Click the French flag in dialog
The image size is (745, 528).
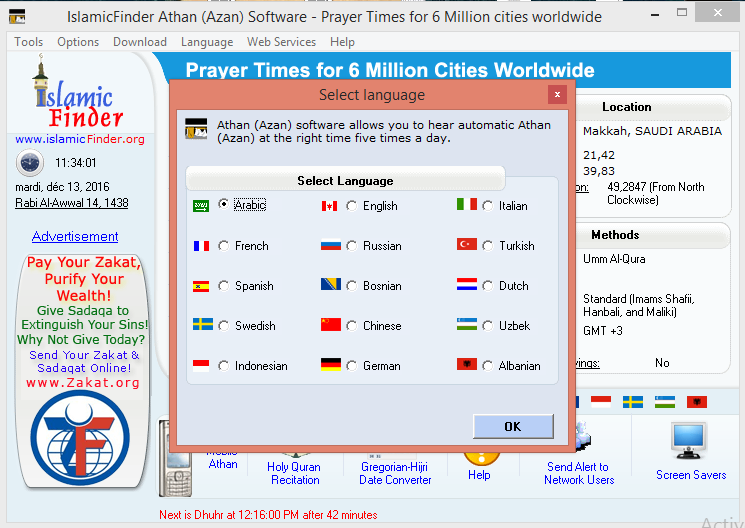[x=201, y=246]
